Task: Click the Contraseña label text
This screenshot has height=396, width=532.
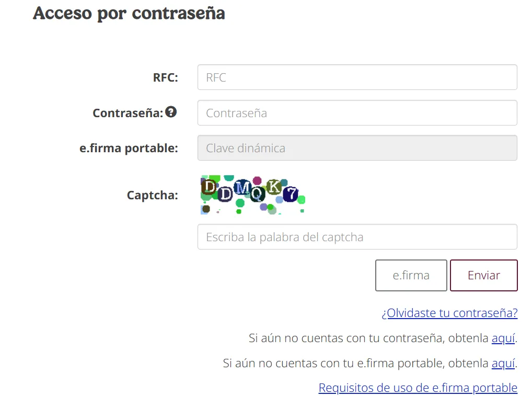Action: (128, 113)
